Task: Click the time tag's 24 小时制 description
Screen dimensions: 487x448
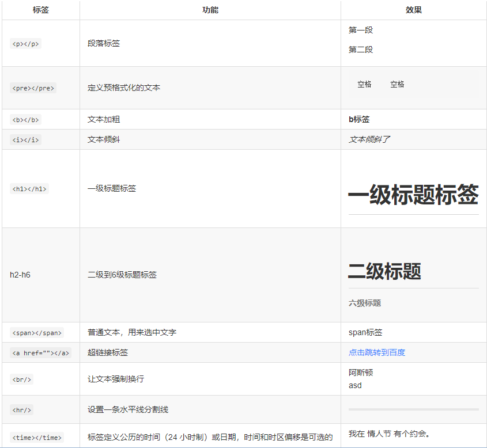Action: pyautogui.click(x=210, y=437)
